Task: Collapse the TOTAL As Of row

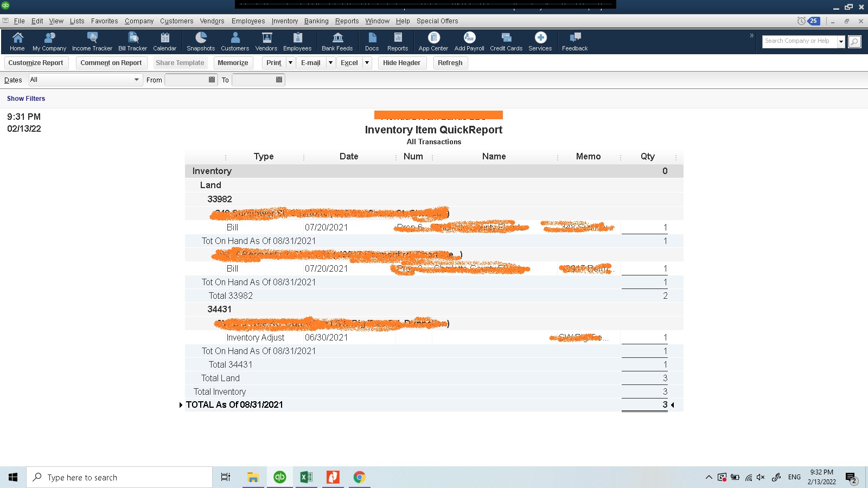Action: (x=181, y=404)
